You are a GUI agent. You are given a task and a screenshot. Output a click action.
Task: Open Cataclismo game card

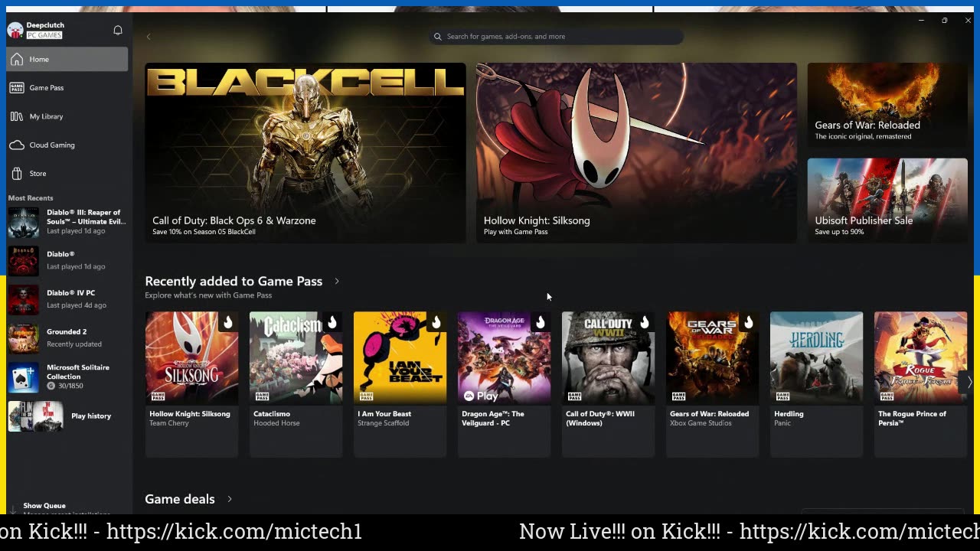pos(296,384)
